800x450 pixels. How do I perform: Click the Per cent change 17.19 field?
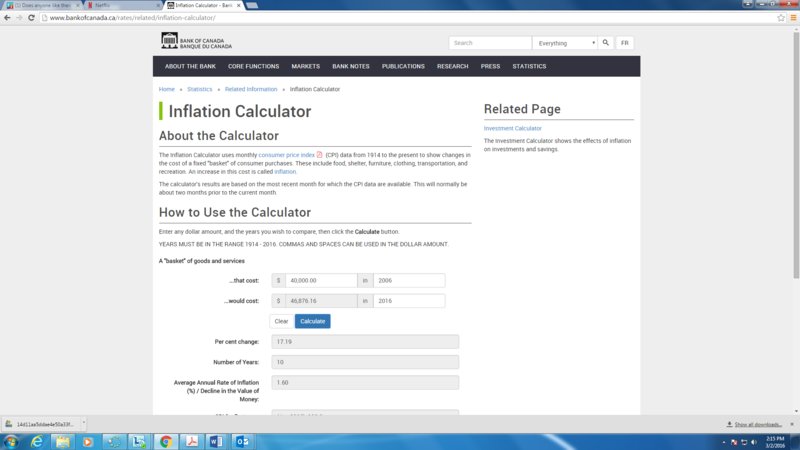[365, 341]
